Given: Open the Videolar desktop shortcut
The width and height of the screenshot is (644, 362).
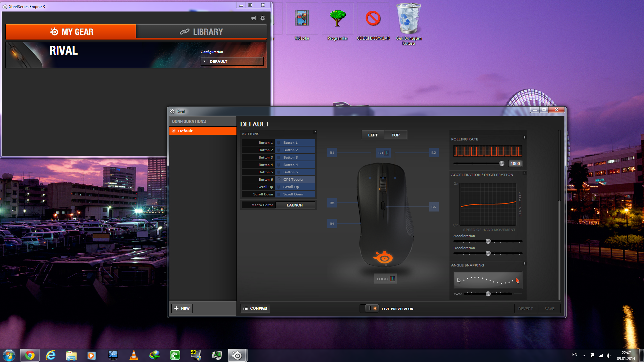Looking at the screenshot, I should point(302,22).
